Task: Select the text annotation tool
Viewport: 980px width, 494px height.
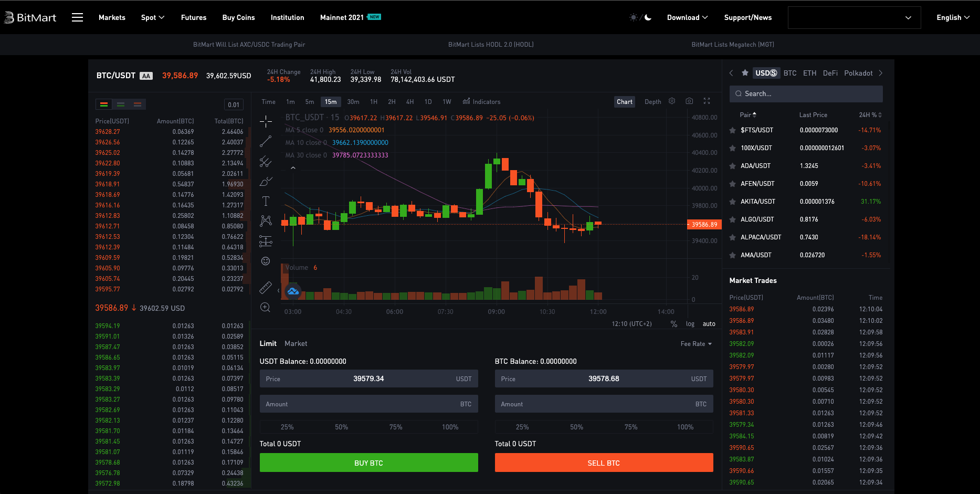Action: (x=266, y=201)
